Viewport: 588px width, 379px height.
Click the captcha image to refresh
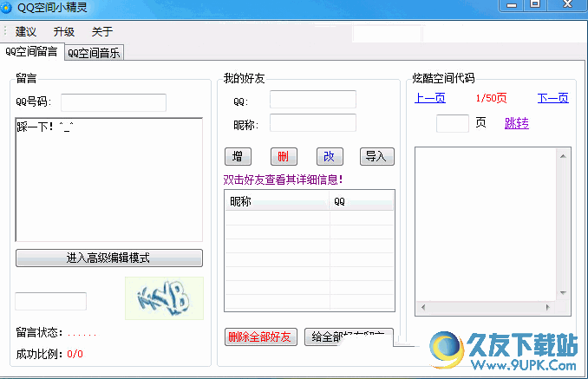164,298
